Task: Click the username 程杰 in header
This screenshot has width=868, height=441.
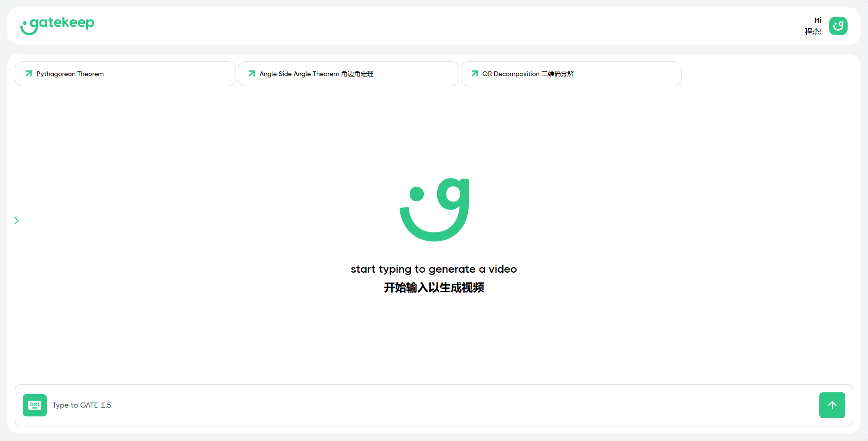Action: coord(812,32)
